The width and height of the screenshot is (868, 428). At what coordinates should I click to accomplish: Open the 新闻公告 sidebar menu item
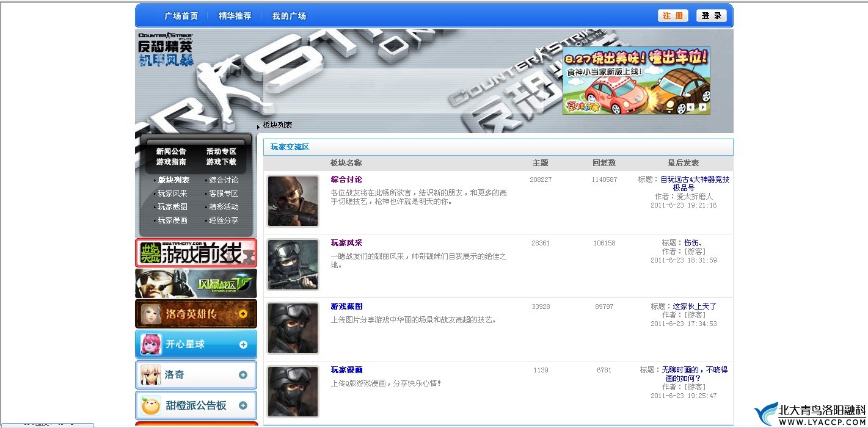tap(171, 151)
